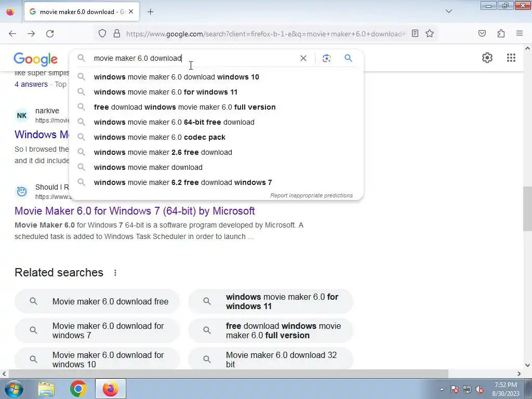The width and height of the screenshot is (532, 399).
Task: Click related search 'Movie maker 6.0 download for windows 7'
Action: click(x=97, y=330)
